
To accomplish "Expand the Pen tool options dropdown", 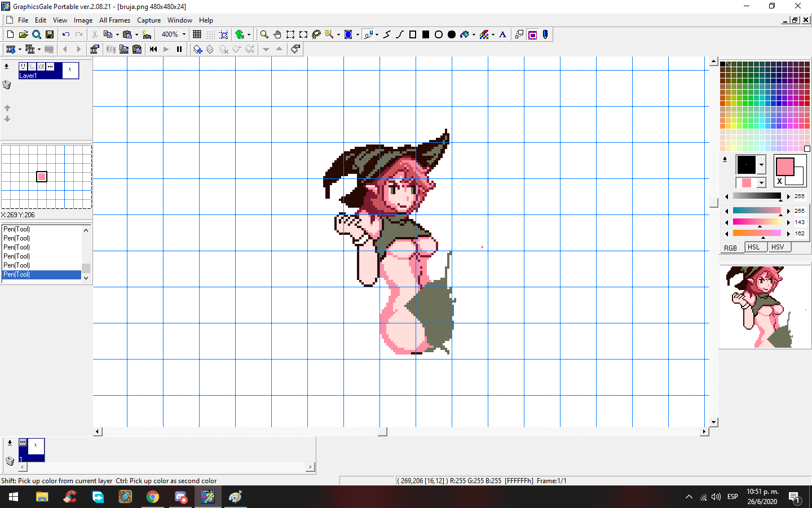I will click(x=377, y=34).
